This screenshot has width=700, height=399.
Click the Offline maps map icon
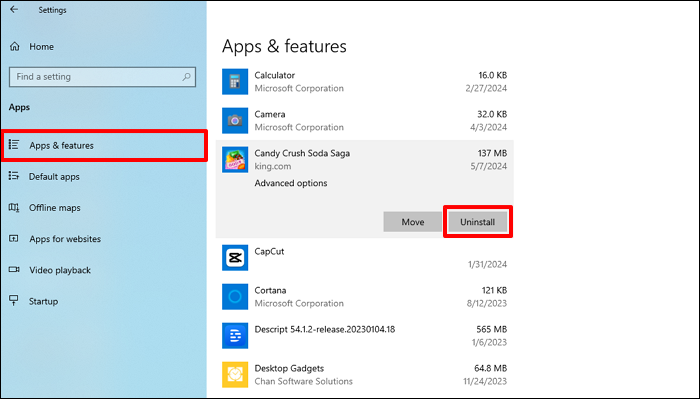coord(14,208)
